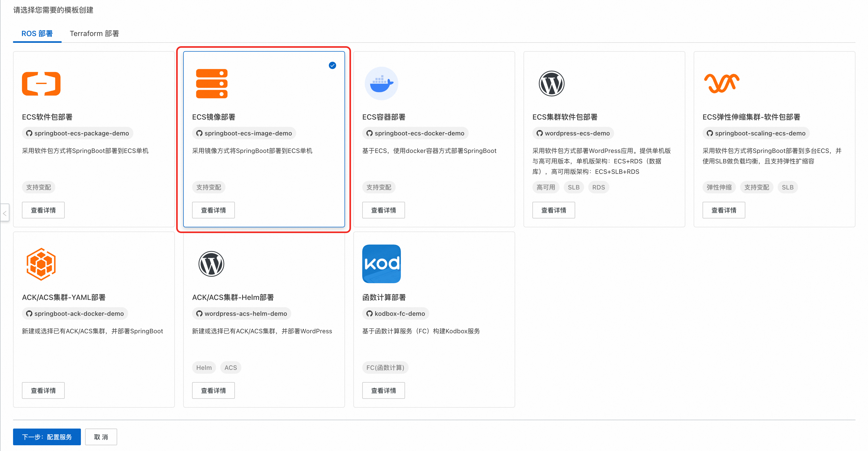Image resolution: width=868 pixels, height=451 pixels.
Task: Click the Docker whale icon
Action: click(x=381, y=84)
